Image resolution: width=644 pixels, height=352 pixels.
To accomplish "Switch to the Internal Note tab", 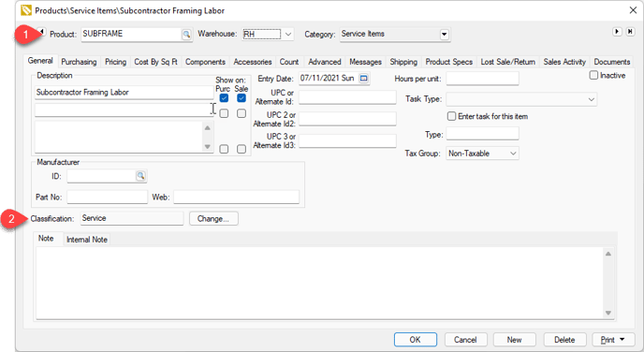I will click(87, 240).
